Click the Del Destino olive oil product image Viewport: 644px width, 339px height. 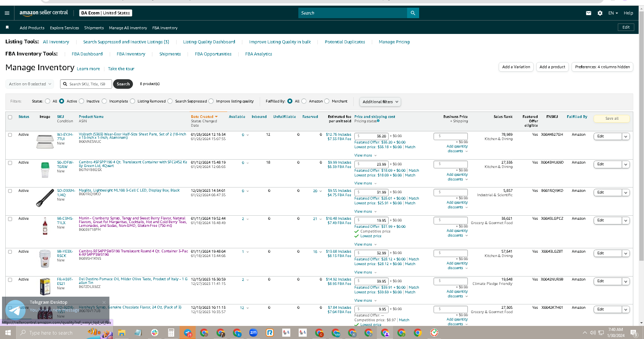pos(45,286)
